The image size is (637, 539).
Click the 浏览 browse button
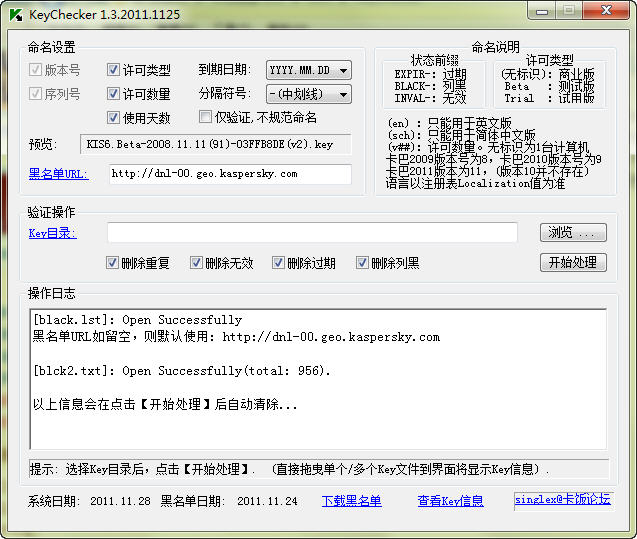(x=573, y=233)
